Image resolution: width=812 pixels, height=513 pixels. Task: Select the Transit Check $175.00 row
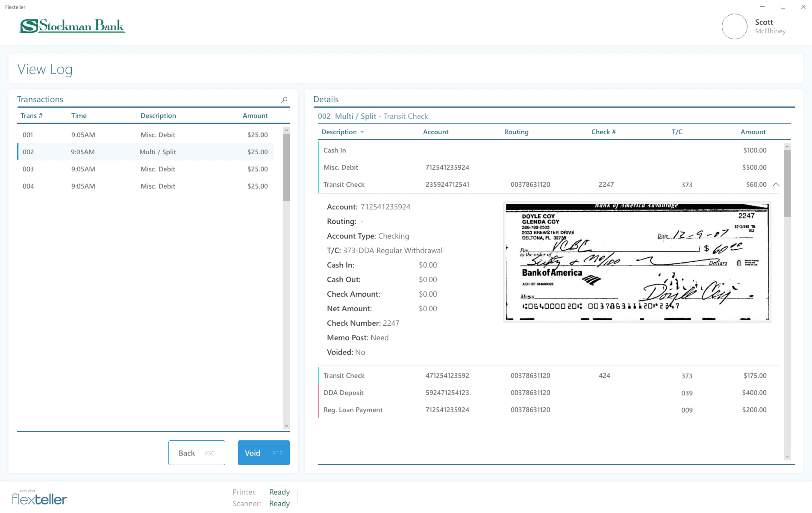click(x=549, y=376)
